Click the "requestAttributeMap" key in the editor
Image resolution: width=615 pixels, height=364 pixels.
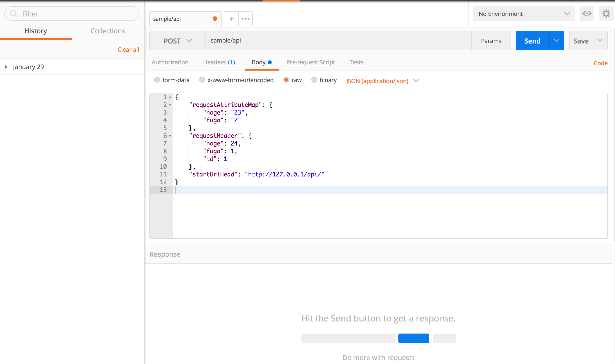pos(226,105)
